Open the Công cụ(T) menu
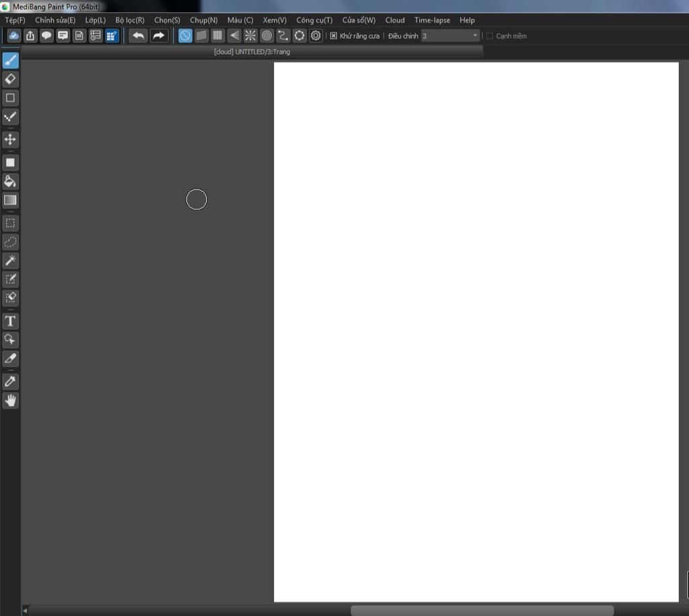The height and width of the screenshot is (616, 689). [315, 20]
